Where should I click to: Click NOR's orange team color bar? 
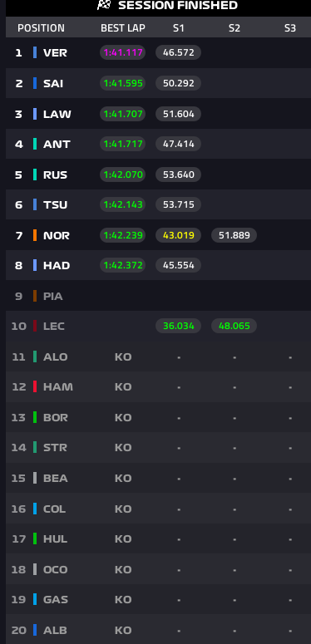point(35,235)
